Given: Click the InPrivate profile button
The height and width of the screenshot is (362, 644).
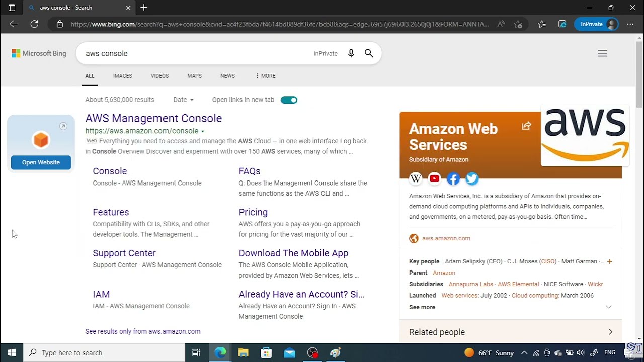Looking at the screenshot, I should pos(596,24).
